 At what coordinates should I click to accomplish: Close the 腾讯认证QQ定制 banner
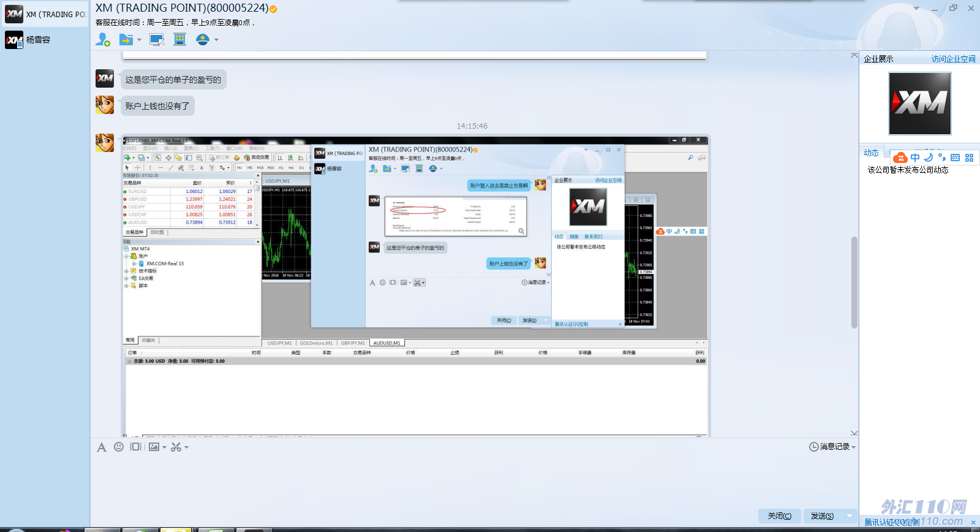[973, 522]
